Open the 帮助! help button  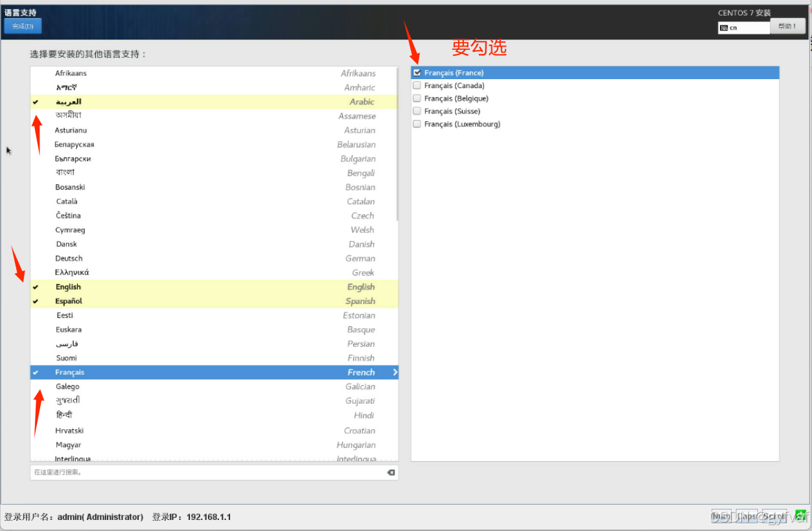point(787,26)
